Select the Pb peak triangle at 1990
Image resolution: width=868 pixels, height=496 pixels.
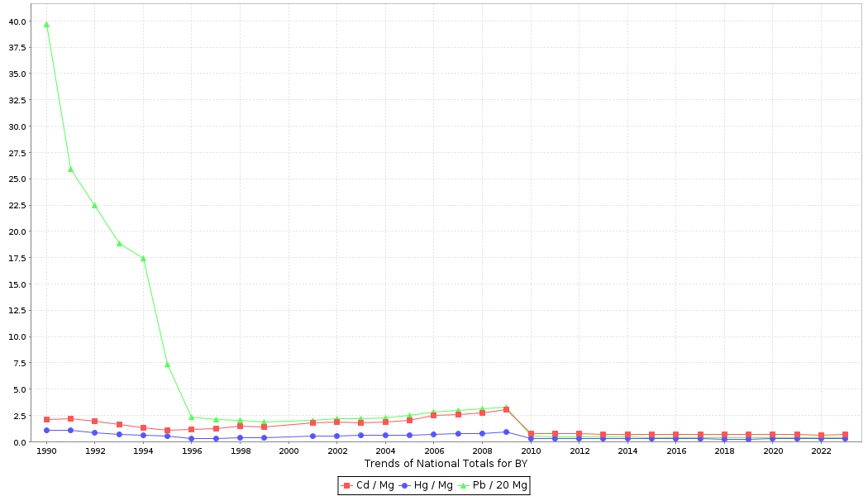(x=46, y=25)
